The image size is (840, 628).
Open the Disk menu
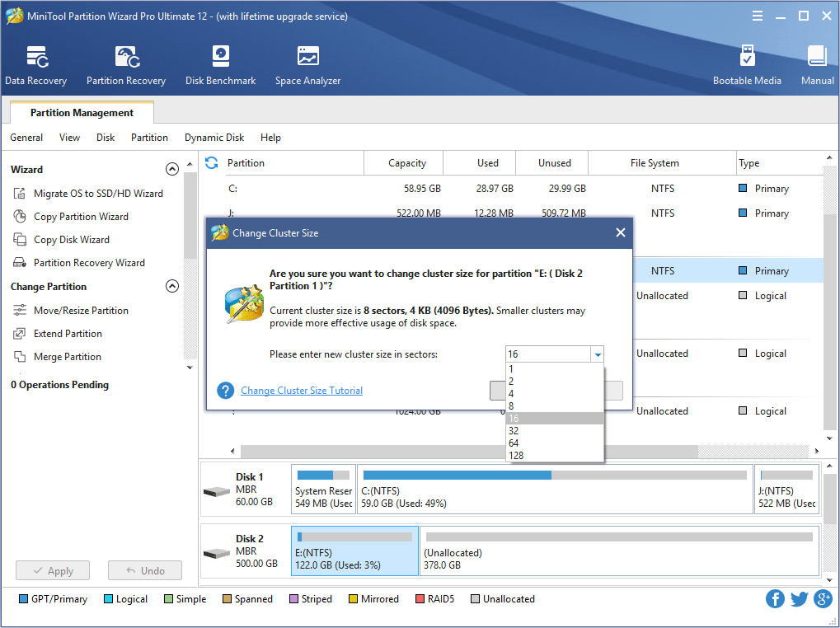(x=106, y=138)
